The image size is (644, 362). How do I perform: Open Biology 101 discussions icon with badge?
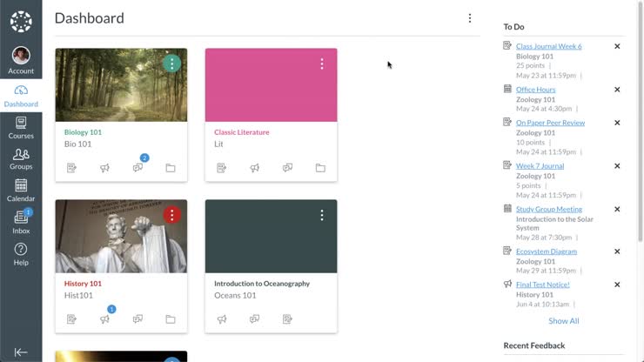pyautogui.click(x=138, y=167)
